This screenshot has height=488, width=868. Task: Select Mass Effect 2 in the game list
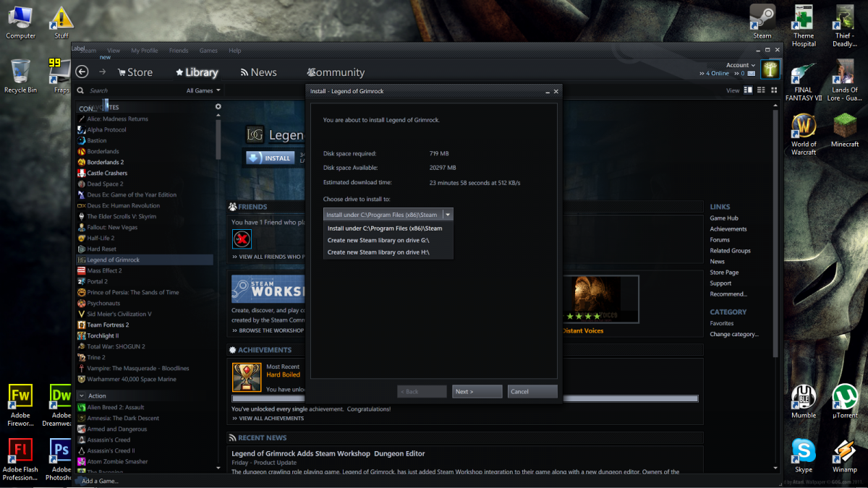145,270
